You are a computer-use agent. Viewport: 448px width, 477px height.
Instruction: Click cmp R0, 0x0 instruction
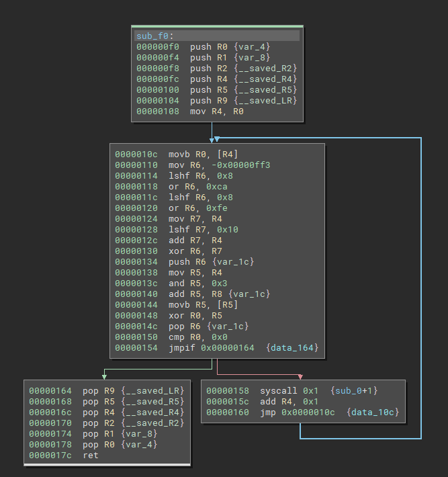(x=171, y=337)
